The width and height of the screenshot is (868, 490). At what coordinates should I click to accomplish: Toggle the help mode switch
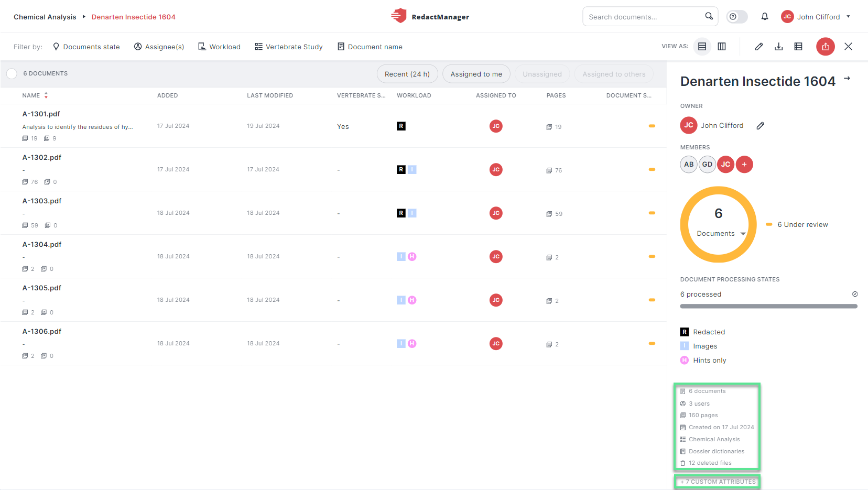click(736, 17)
